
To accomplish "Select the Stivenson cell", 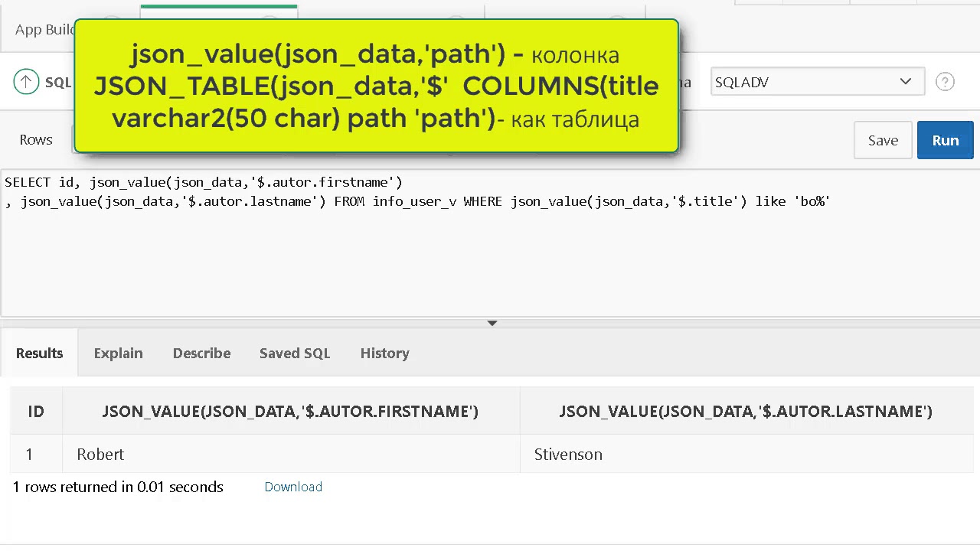I will [x=746, y=455].
